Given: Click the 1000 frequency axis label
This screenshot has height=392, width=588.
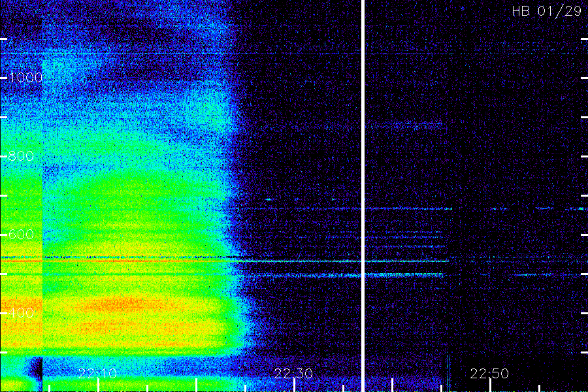Looking at the screenshot, I should tap(25, 78).
